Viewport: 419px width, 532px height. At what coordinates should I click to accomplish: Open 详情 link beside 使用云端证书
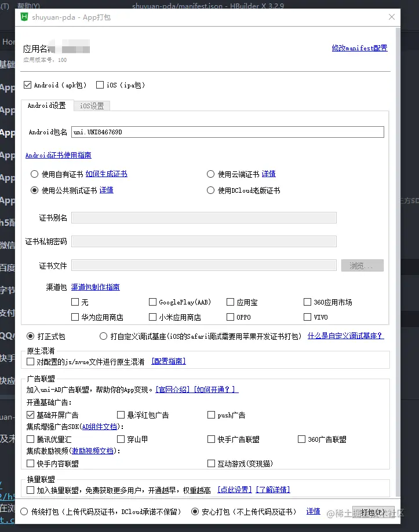point(268,174)
